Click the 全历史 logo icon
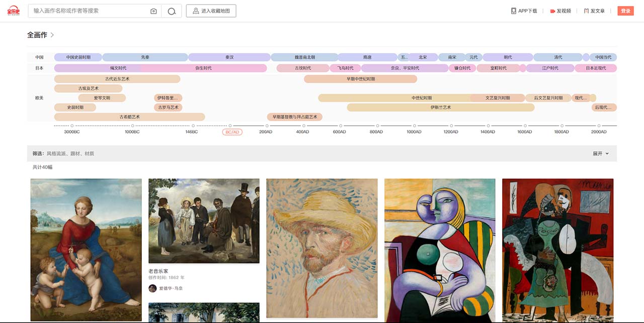Screen dimensions: 644x323 (x=13, y=11)
